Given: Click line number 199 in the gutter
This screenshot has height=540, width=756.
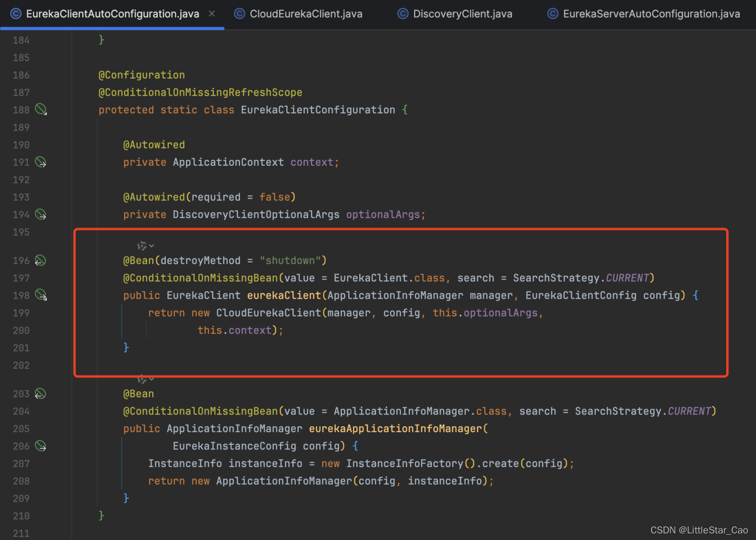Looking at the screenshot, I should tap(21, 313).
